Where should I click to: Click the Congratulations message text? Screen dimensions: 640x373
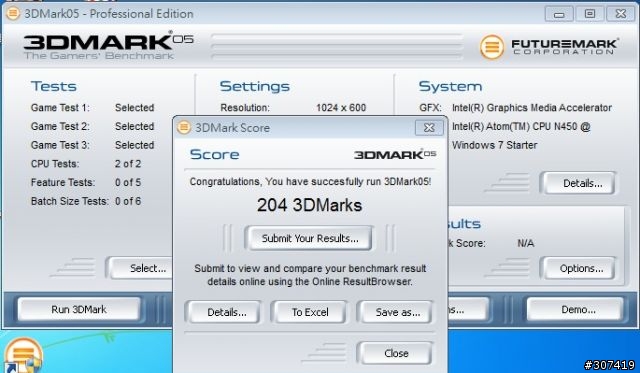[310, 182]
